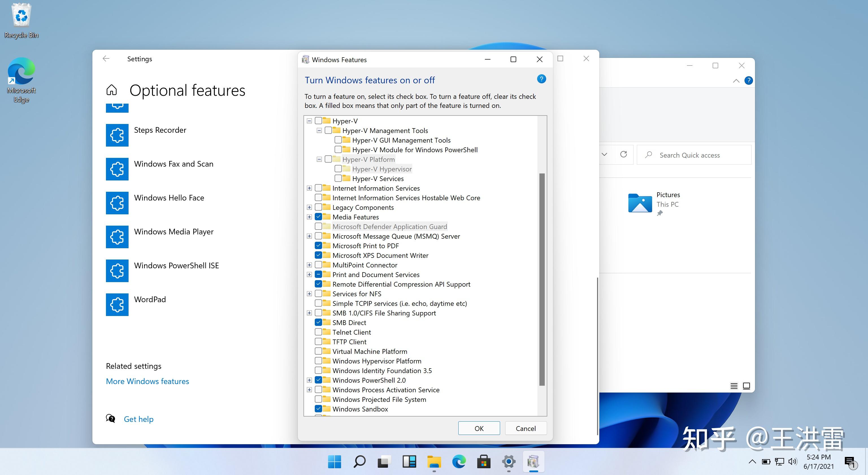Open the Recycle Bin desktop icon

coord(21,21)
